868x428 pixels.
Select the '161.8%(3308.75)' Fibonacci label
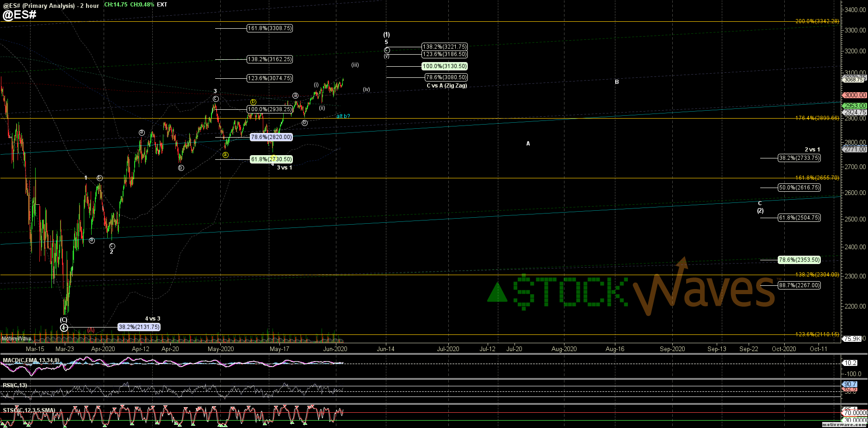pyautogui.click(x=270, y=28)
